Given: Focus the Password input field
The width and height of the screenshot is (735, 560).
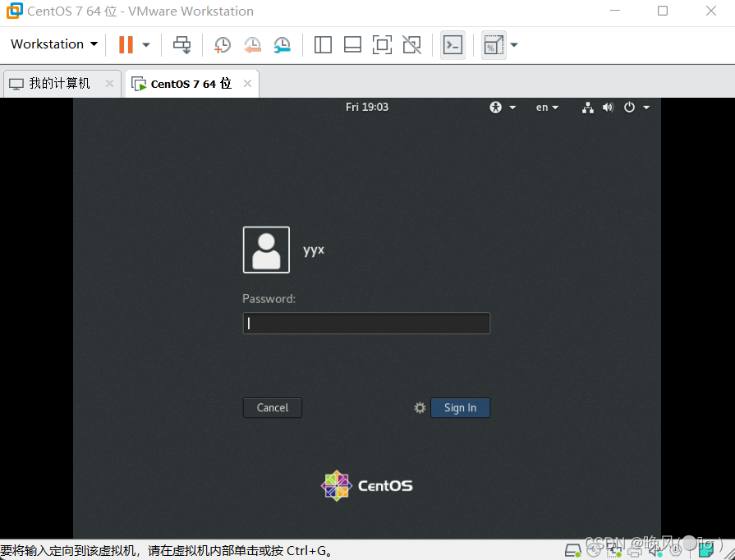Looking at the screenshot, I should coord(366,324).
